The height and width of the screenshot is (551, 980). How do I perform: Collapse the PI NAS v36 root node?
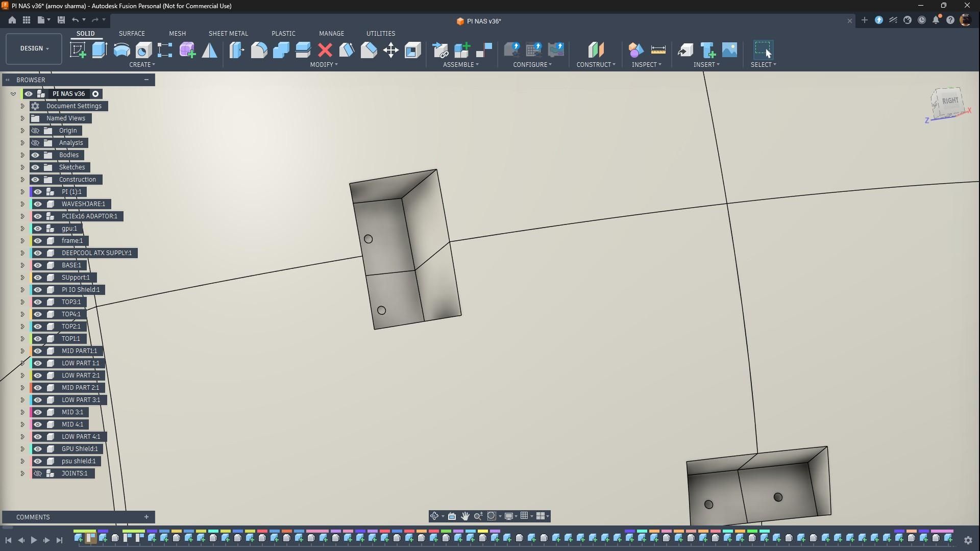pyautogui.click(x=13, y=94)
